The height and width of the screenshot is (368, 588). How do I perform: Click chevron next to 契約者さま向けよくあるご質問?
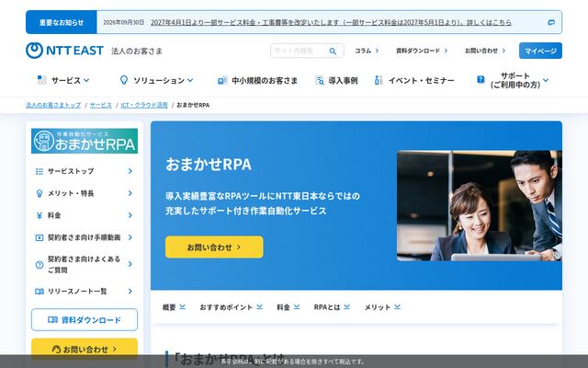click(130, 264)
